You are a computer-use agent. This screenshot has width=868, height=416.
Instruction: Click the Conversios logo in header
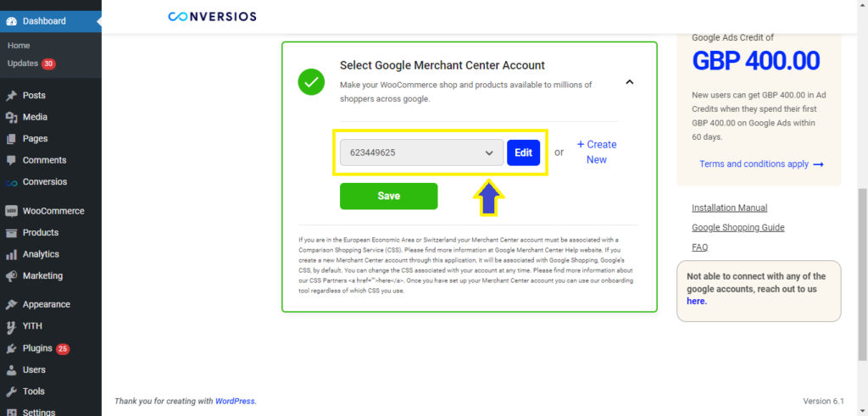point(212,17)
